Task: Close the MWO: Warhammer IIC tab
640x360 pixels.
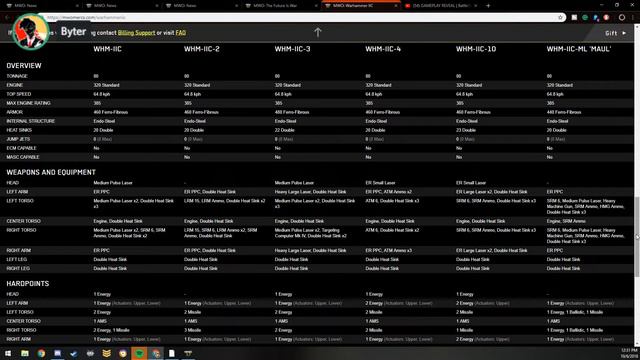Action: 396,6
